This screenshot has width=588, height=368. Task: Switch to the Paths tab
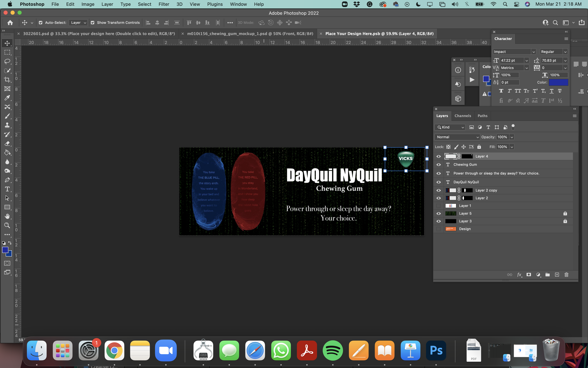click(x=482, y=116)
